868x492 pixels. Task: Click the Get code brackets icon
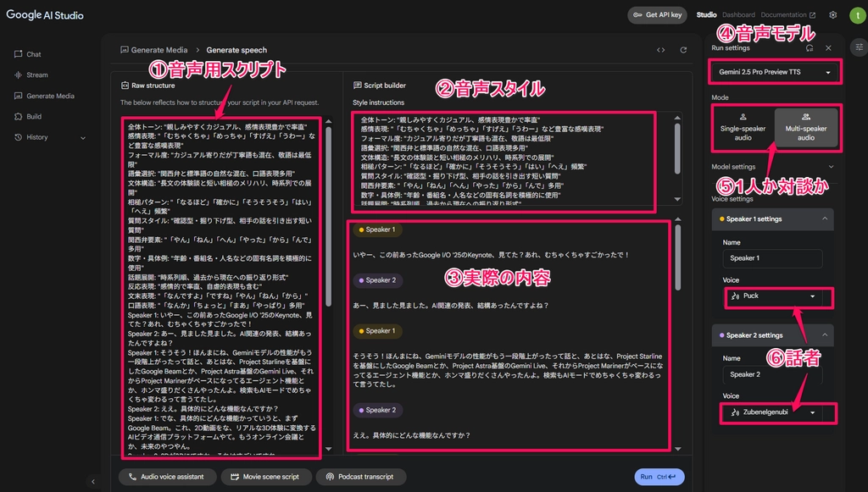pyautogui.click(x=660, y=50)
